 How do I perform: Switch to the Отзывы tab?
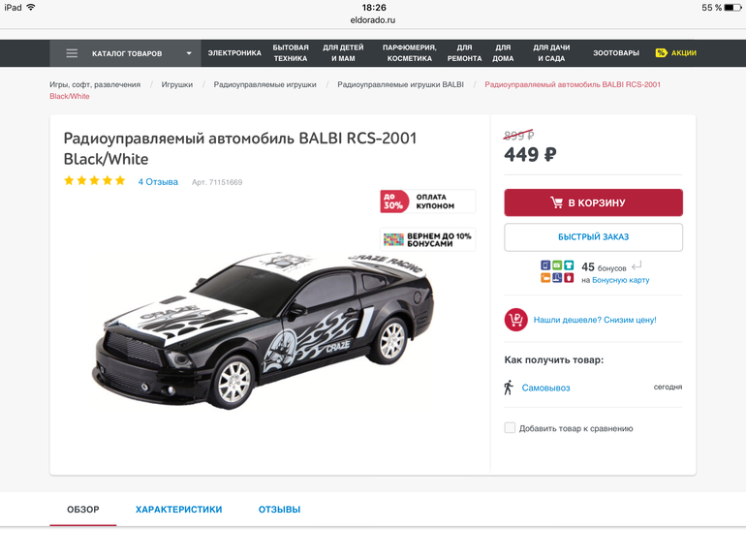(279, 510)
